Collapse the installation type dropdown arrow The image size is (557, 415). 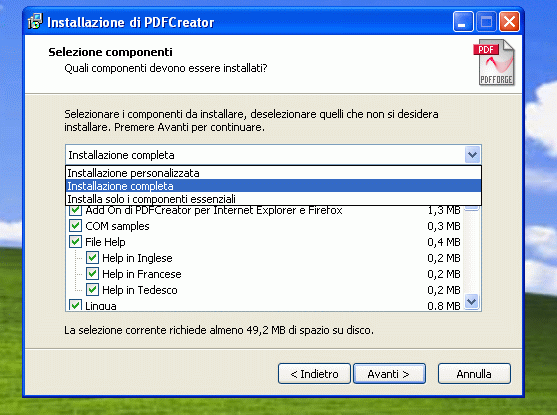pos(472,155)
